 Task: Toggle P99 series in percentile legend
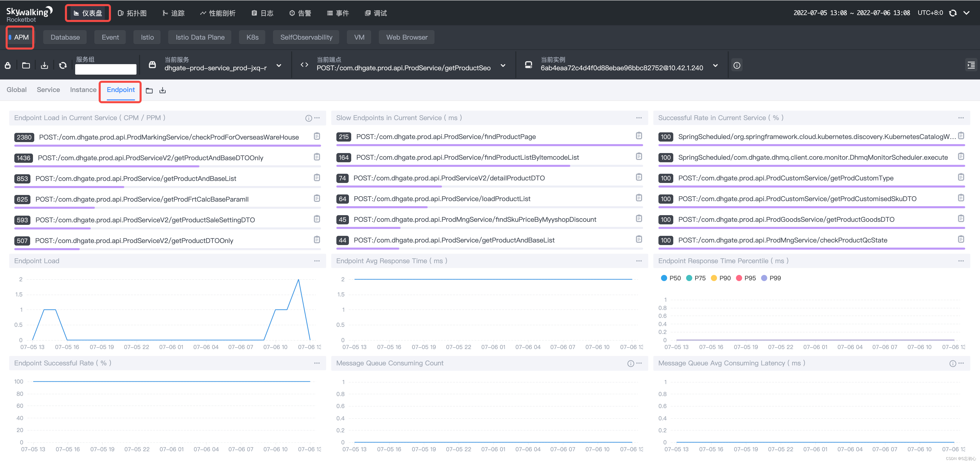pyautogui.click(x=771, y=278)
